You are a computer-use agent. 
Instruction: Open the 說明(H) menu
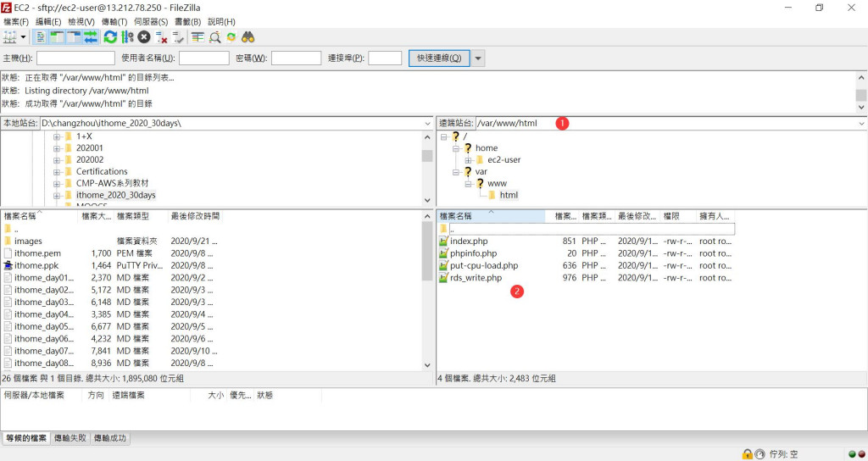(221, 21)
